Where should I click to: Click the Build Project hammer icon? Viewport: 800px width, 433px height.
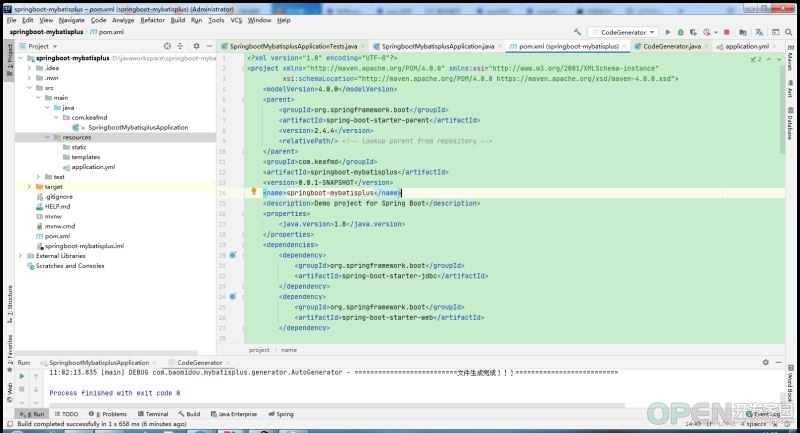click(x=578, y=32)
